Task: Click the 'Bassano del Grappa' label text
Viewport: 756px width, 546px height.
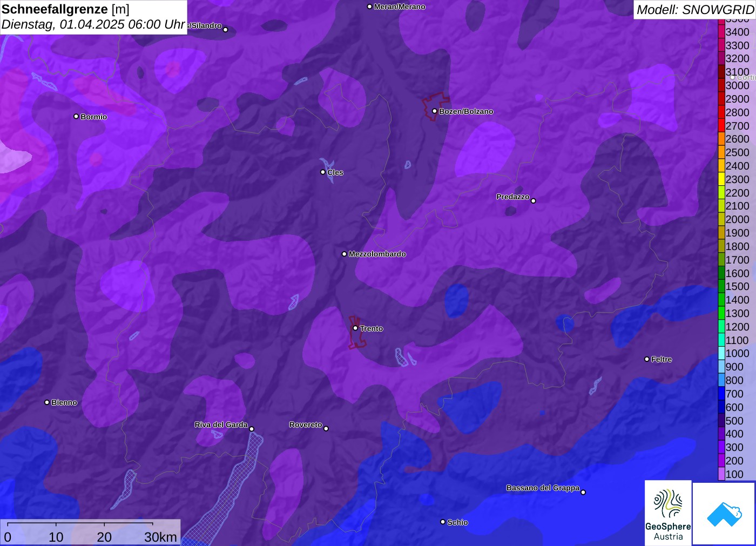Action: (x=543, y=488)
